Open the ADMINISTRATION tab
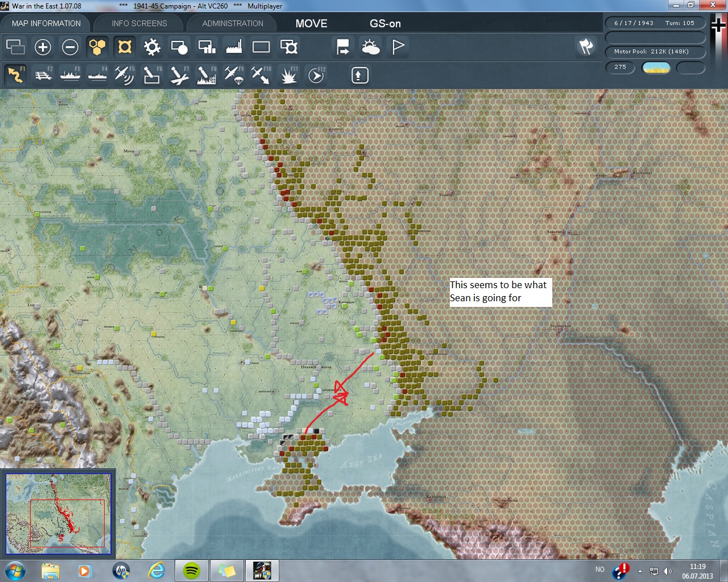728x582 pixels. tap(233, 23)
